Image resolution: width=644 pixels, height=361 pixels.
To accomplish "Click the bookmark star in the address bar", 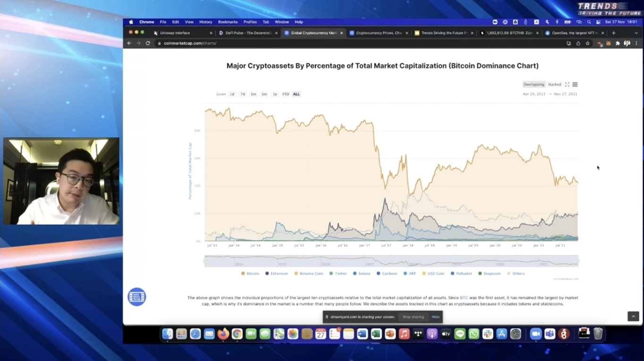I will tap(587, 43).
